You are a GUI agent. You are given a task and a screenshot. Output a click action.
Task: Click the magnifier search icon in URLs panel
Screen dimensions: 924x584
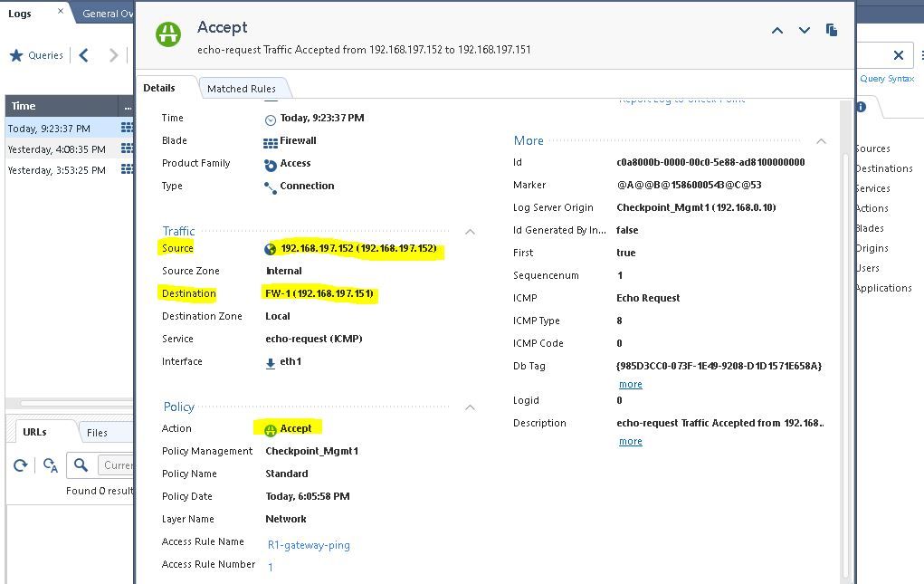coord(81,465)
